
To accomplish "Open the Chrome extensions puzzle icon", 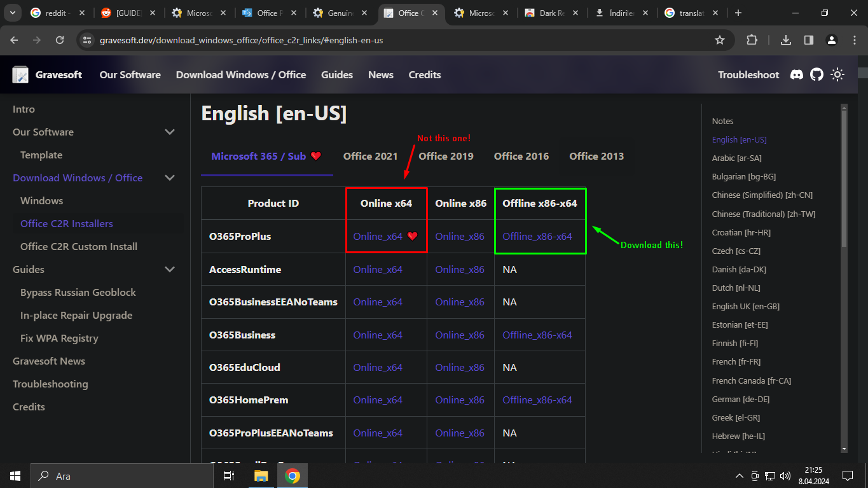I will [x=752, y=40].
